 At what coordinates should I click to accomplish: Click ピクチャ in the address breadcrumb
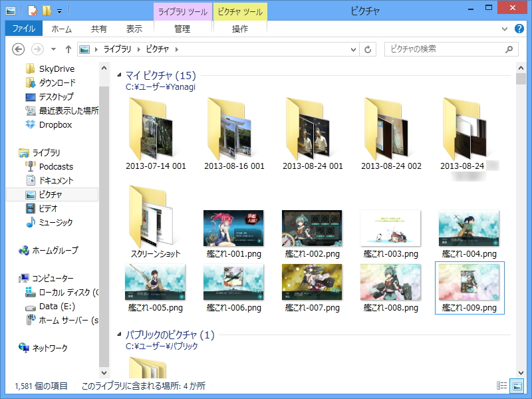coord(158,49)
